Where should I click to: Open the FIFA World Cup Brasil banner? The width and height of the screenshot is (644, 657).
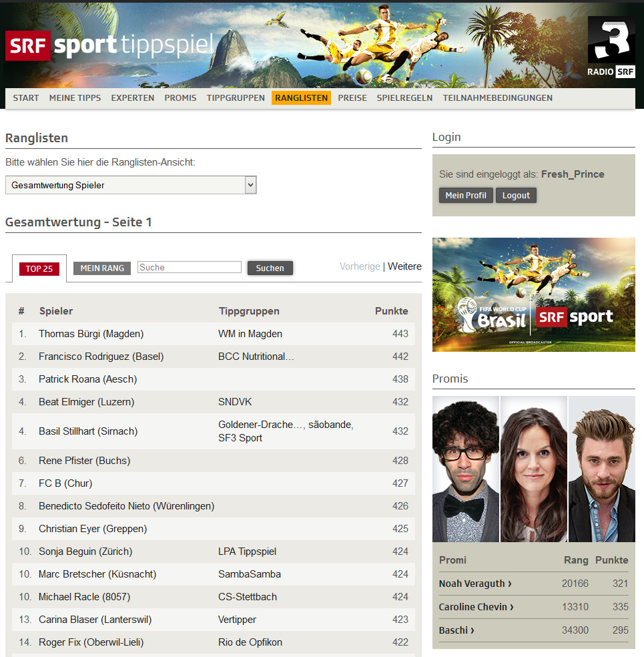tap(534, 295)
